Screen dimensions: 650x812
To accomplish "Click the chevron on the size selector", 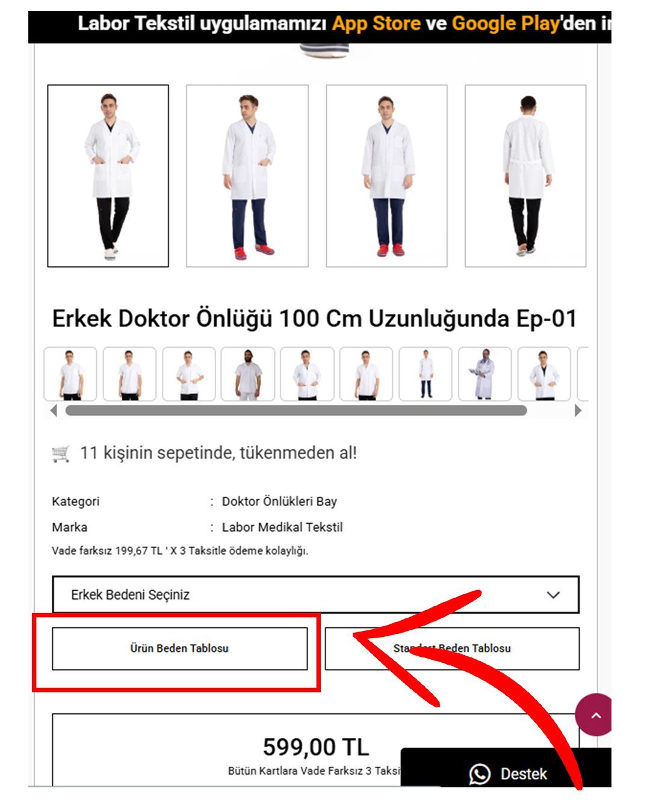I will pos(553,595).
